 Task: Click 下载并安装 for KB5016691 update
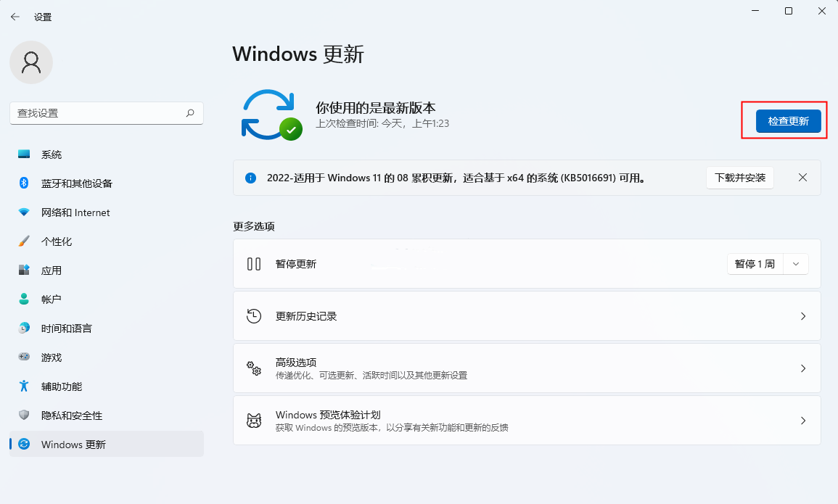739,178
